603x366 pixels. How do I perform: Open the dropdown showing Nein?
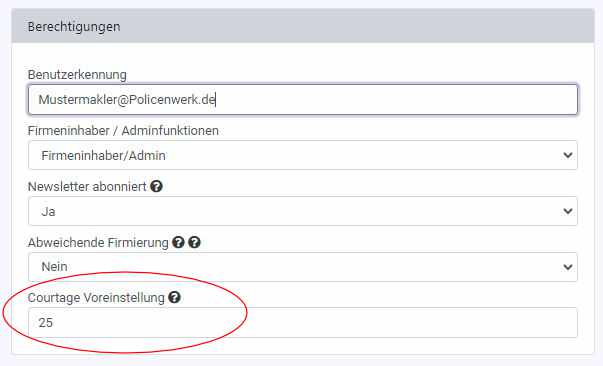click(303, 267)
